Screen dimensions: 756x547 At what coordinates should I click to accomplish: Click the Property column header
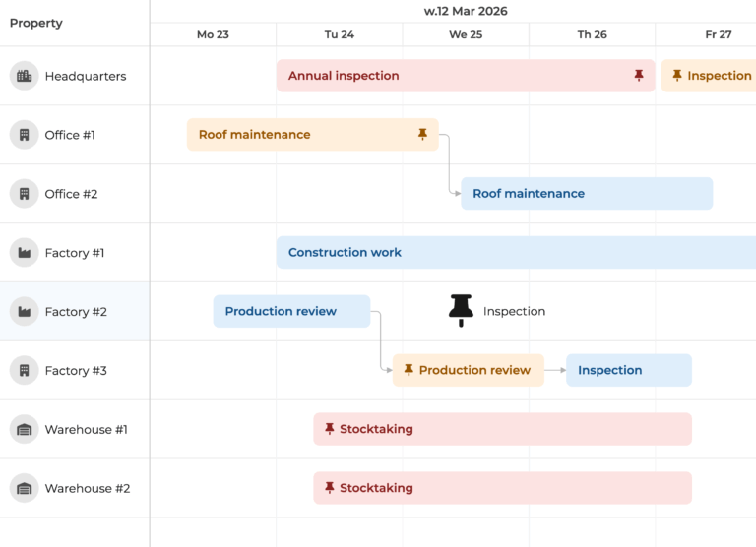[36, 23]
